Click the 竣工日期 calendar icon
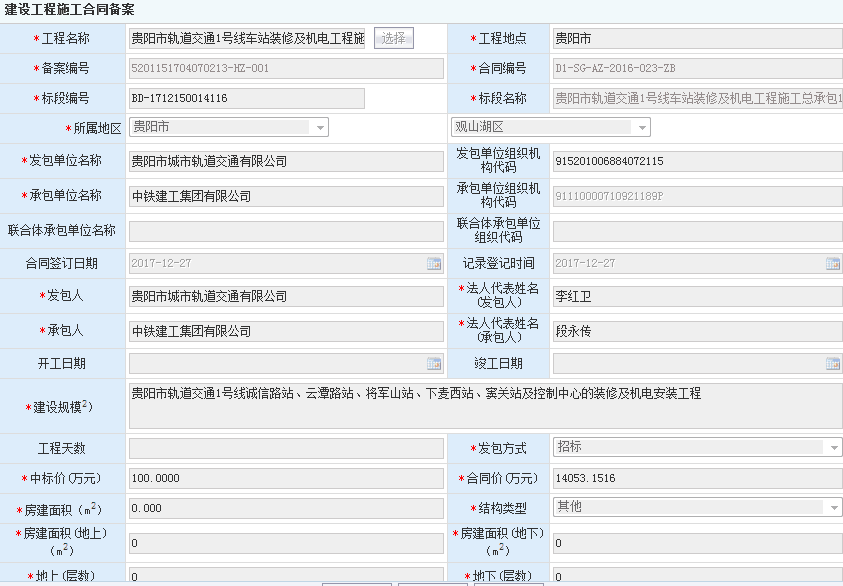The width and height of the screenshot is (843, 586). 832,364
